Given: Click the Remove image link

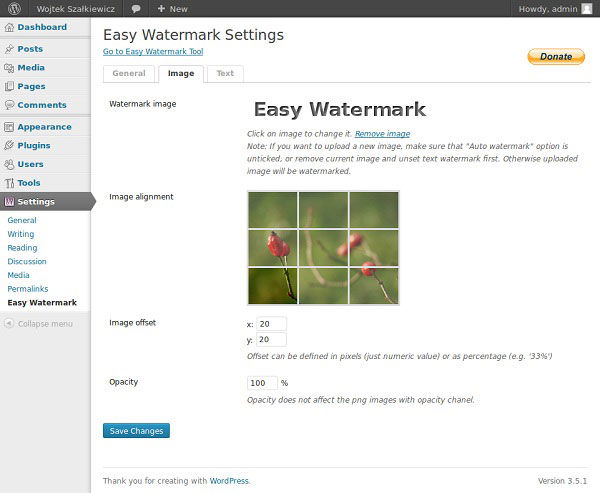Looking at the screenshot, I should (x=382, y=133).
